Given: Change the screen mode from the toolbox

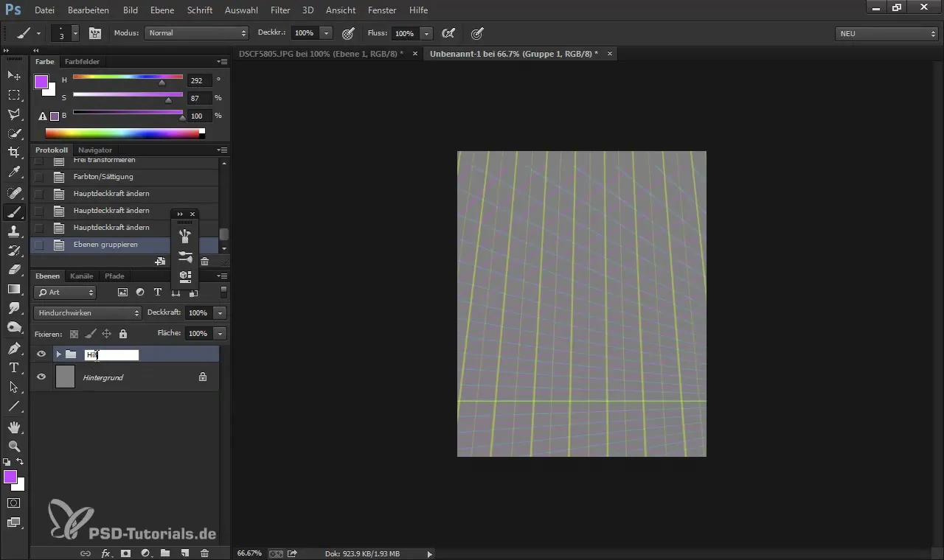Looking at the screenshot, I should [x=14, y=522].
